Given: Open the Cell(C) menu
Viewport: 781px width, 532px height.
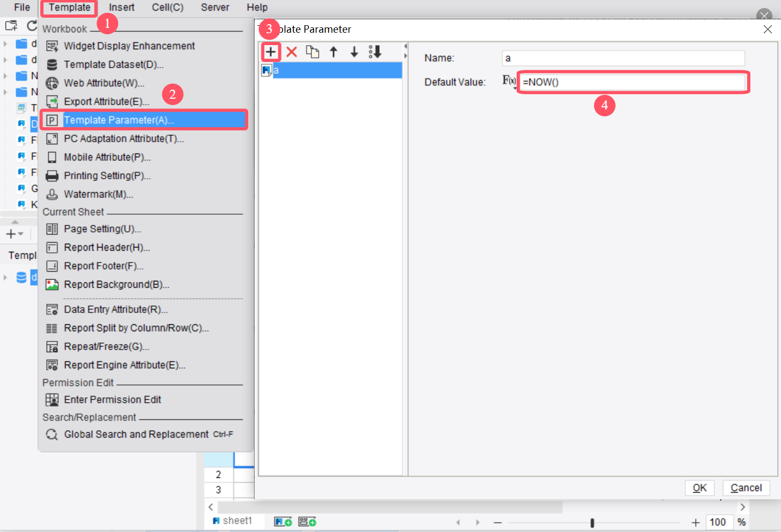Looking at the screenshot, I should click(168, 8).
